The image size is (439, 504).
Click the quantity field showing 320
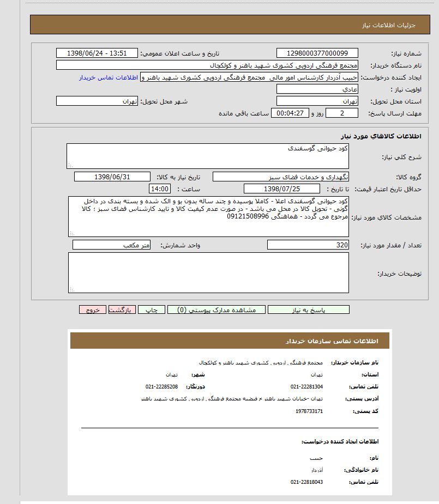click(308, 245)
